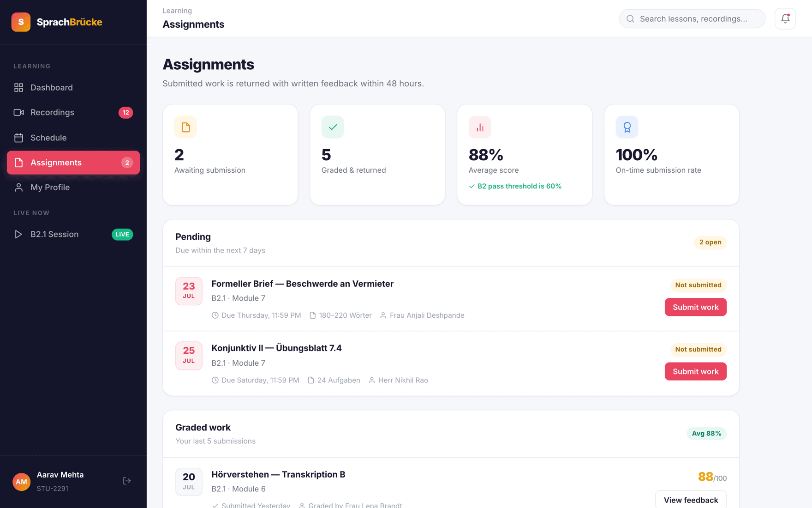Select Assignments in the sidebar

coord(73,163)
